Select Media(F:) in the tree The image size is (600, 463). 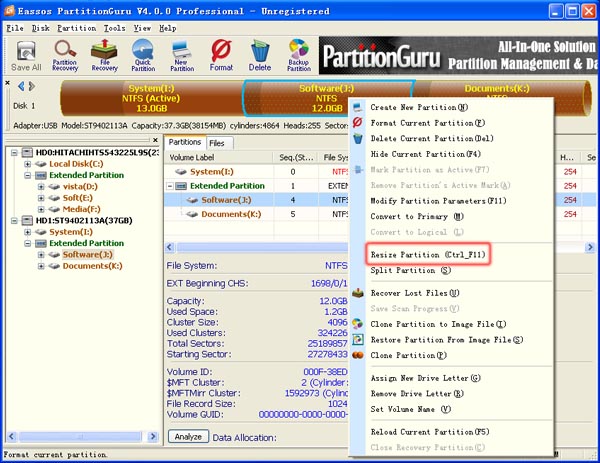tap(81, 209)
